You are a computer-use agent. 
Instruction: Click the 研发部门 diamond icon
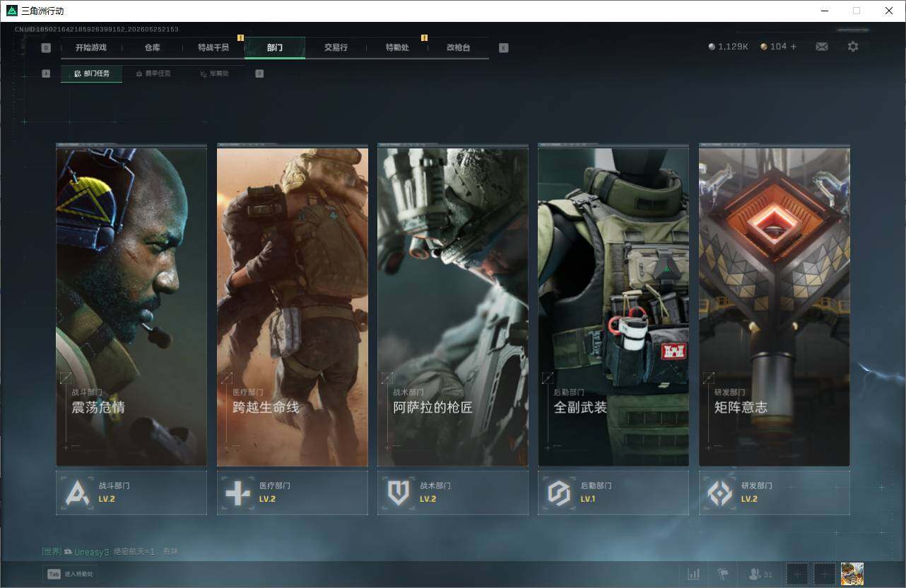[720, 493]
